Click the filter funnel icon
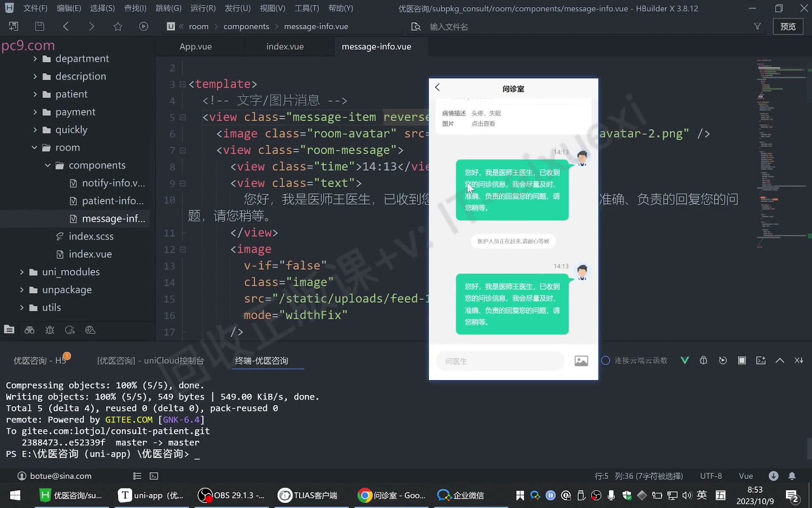The height and width of the screenshot is (508, 812). coord(757,26)
